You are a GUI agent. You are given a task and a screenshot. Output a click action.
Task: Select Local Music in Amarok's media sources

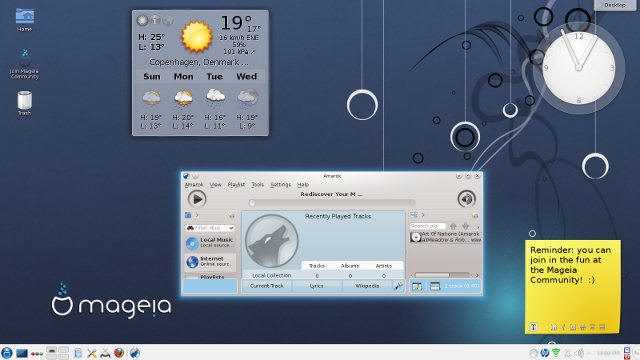[210, 242]
